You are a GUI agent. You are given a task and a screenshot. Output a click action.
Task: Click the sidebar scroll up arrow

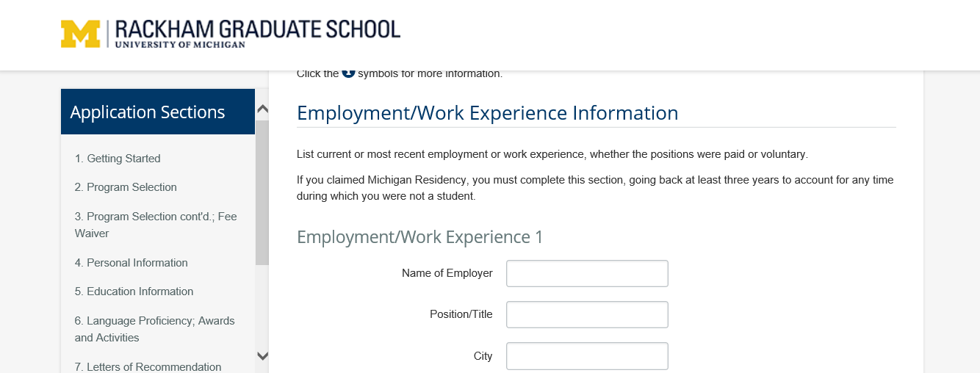[x=262, y=109]
